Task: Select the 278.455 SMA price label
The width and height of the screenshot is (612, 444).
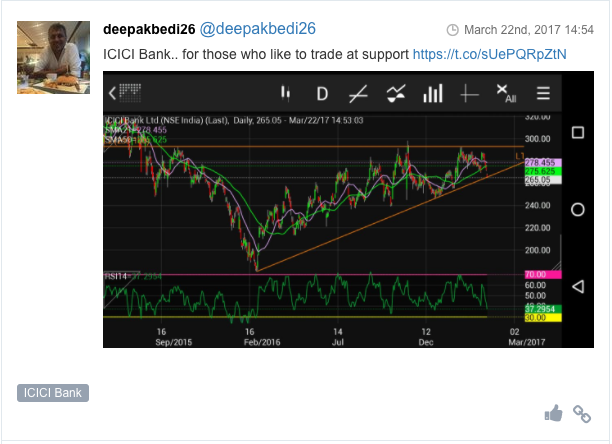Action: pyautogui.click(x=543, y=162)
